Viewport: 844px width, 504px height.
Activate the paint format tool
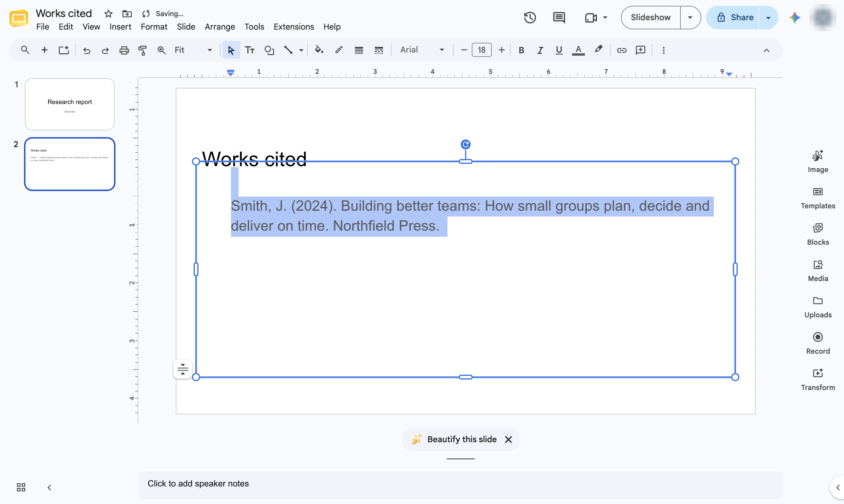coord(143,50)
